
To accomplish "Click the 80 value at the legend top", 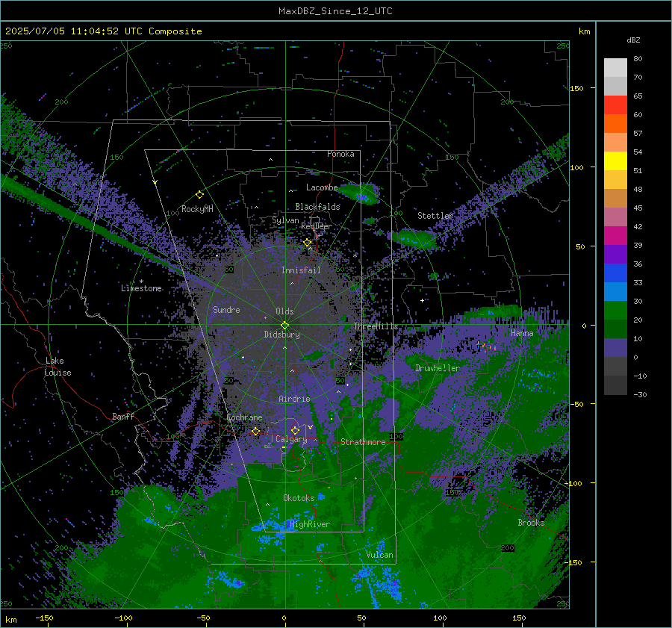I will tap(638, 59).
